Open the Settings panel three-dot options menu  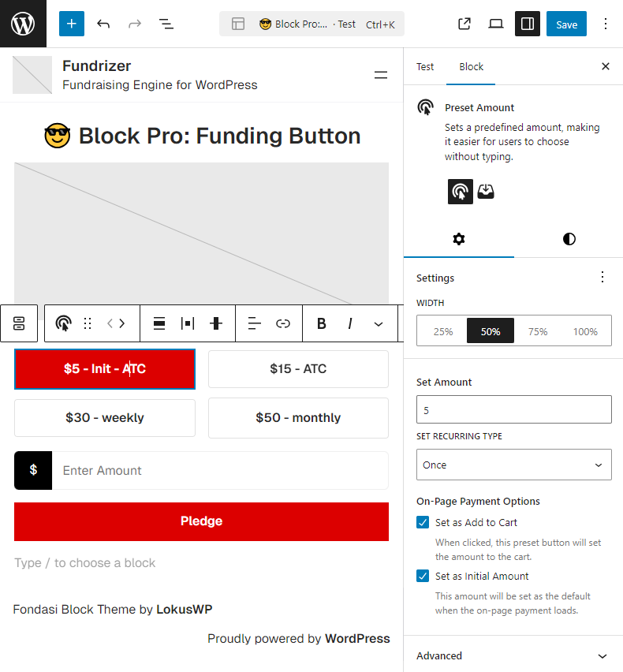(x=602, y=277)
